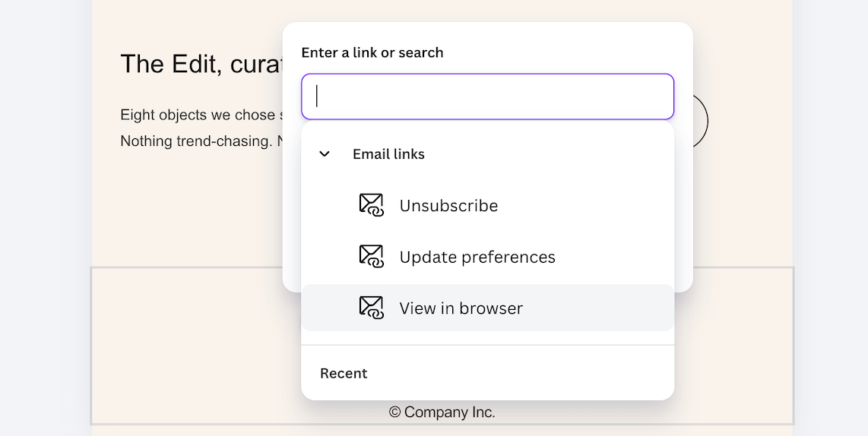868x436 pixels.
Task: Click the "Nothing trend-chasing" text line
Action: point(196,141)
